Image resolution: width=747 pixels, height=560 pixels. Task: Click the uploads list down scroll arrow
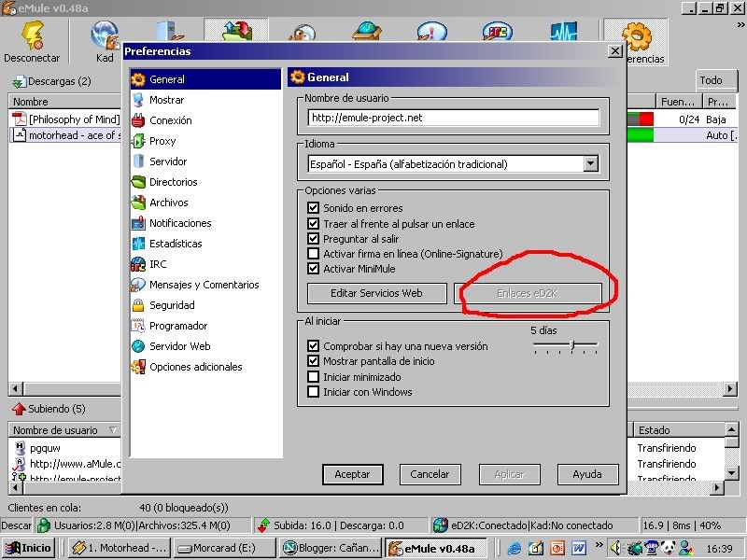(732, 472)
